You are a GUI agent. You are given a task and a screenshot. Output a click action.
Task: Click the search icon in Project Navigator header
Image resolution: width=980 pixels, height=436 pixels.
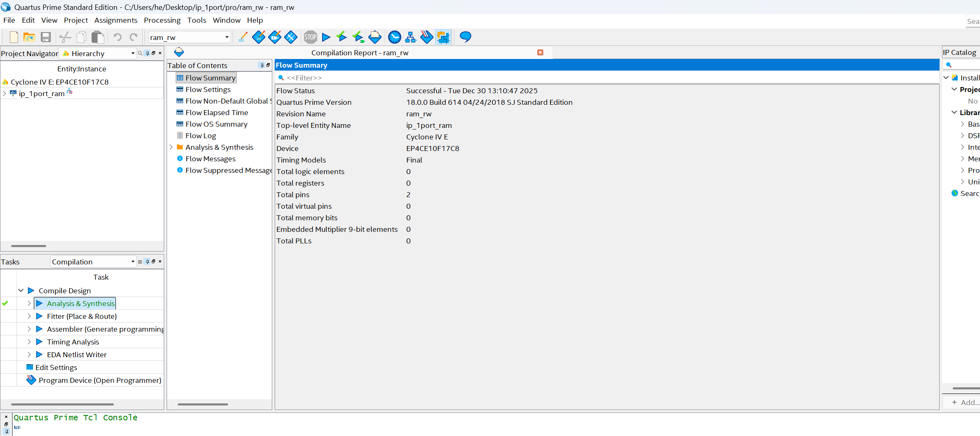(x=140, y=53)
